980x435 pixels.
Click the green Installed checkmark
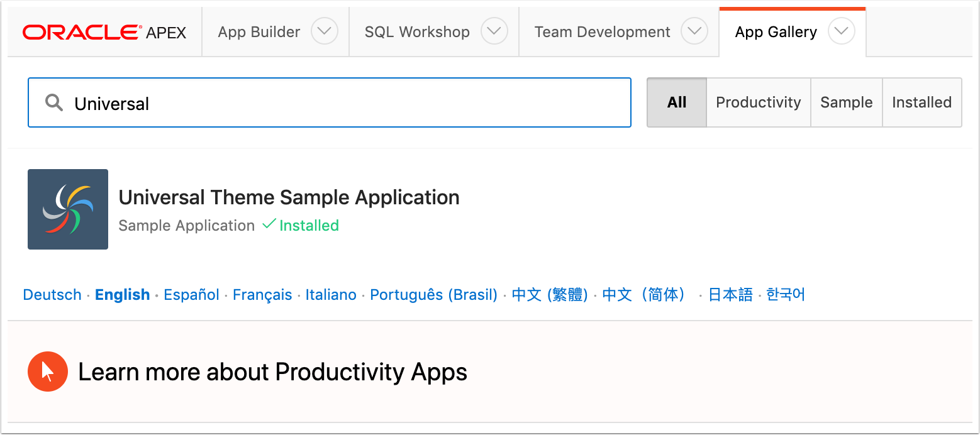(x=269, y=224)
